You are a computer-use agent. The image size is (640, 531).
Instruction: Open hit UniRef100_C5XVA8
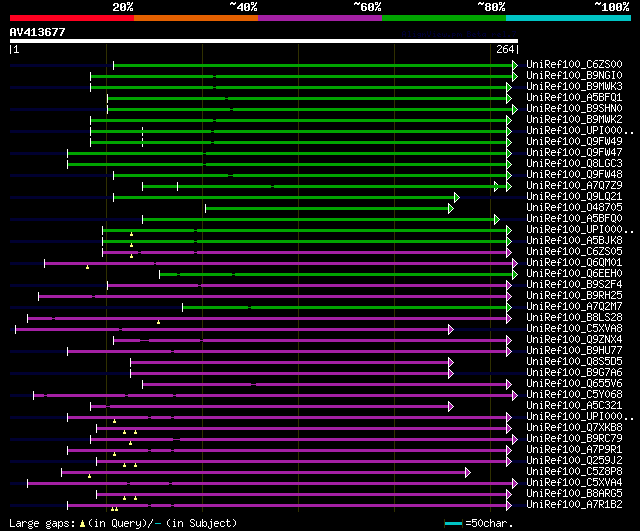click(574, 329)
